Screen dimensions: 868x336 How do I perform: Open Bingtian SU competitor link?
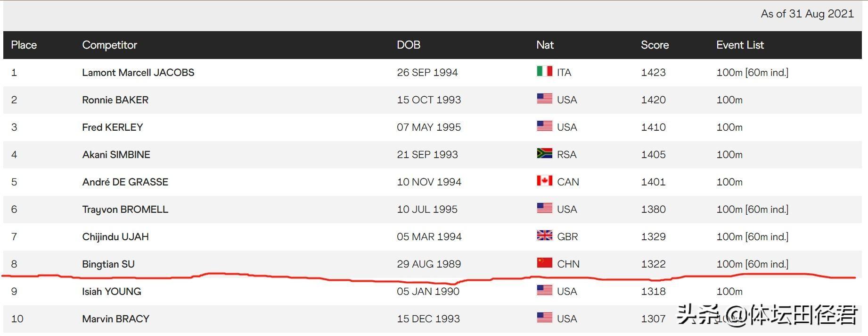[108, 264]
